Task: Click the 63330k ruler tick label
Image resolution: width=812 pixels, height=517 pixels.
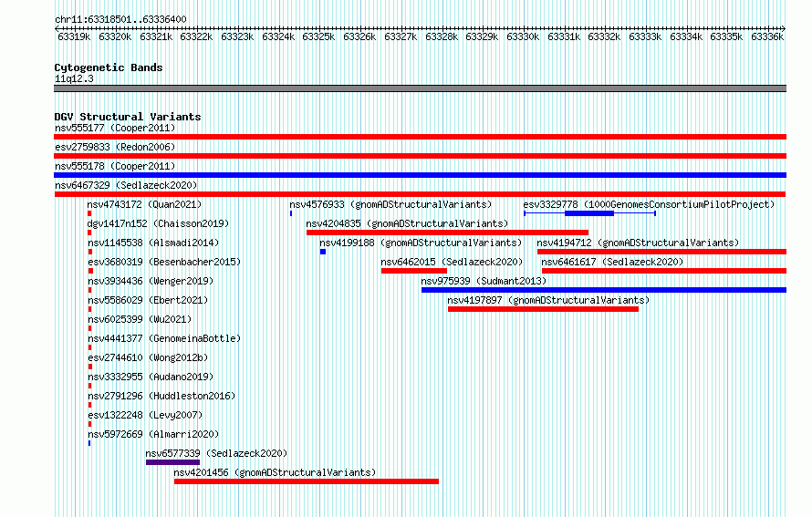Action: point(523,36)
